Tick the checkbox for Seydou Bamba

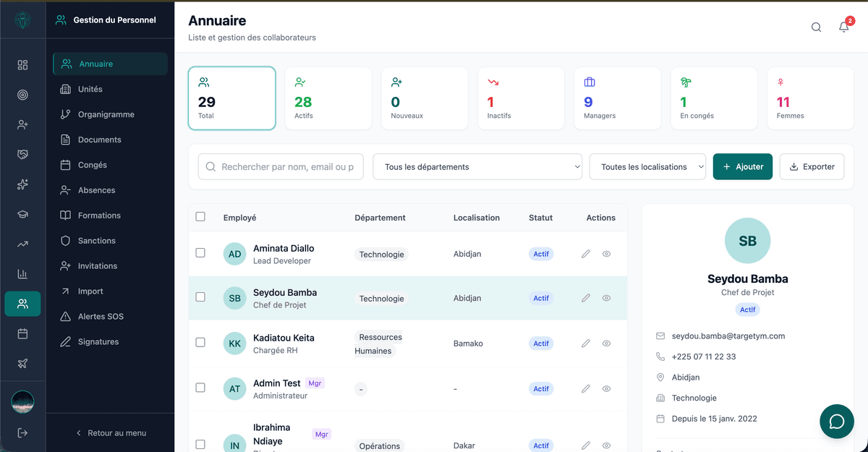click(x=200, y=297)
